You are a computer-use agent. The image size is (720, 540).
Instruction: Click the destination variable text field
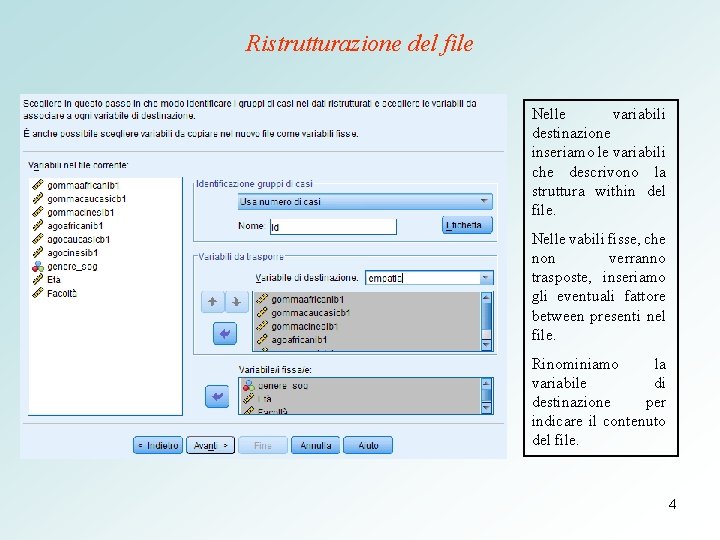[x=423, y=278]
